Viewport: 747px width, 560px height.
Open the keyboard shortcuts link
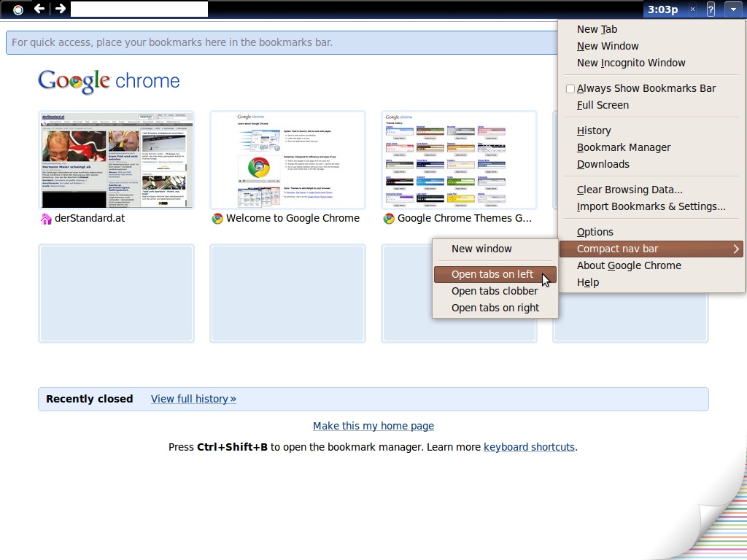tap(529, 447)
